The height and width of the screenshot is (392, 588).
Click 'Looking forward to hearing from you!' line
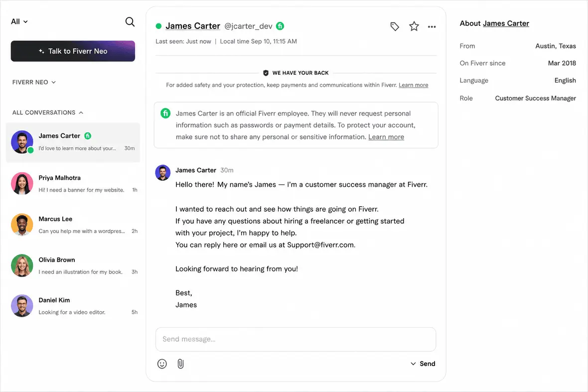pos(237,268)
